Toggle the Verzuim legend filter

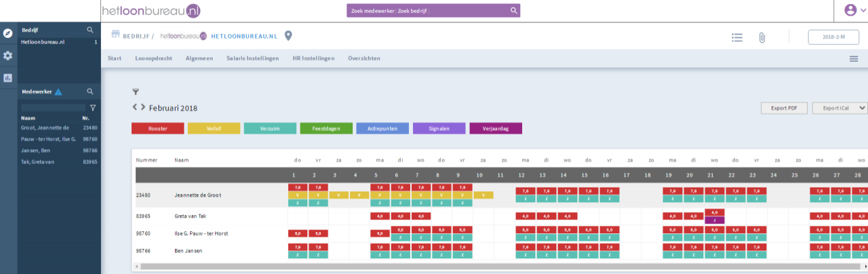click(x=270, y=128)
